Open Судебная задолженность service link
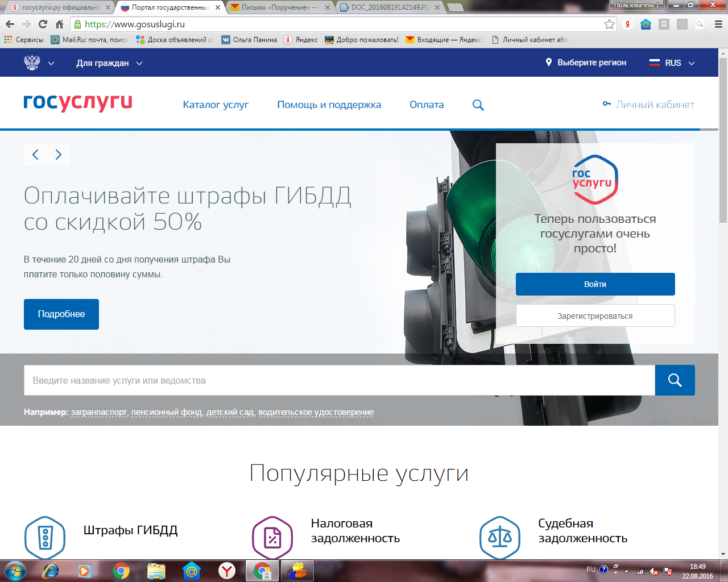The width and height of the screenshot is (728, 582). point(583,531)
